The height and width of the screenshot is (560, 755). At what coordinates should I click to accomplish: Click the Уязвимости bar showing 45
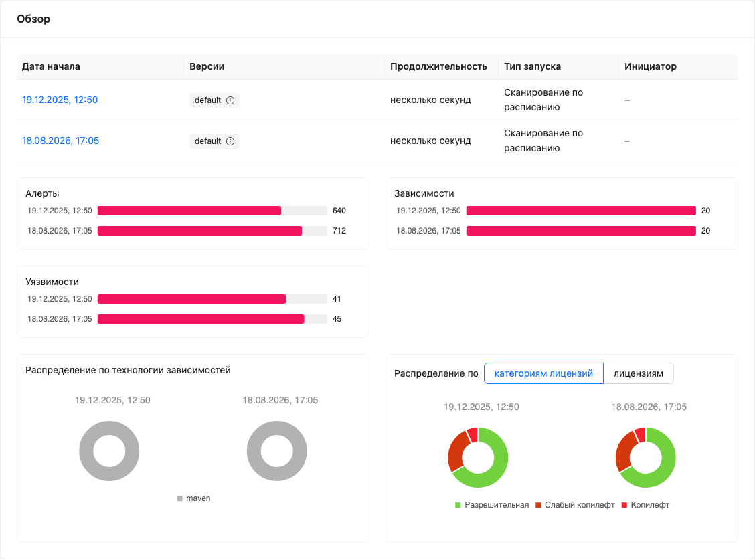(x=201, y=320)
